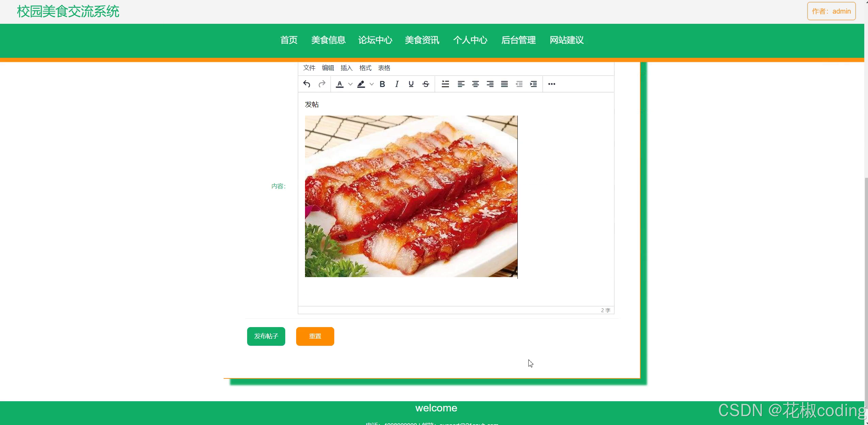The width and height of the screenshot is (868, 425).
Task: Justify the paragraph text
Action: point(504,84)
